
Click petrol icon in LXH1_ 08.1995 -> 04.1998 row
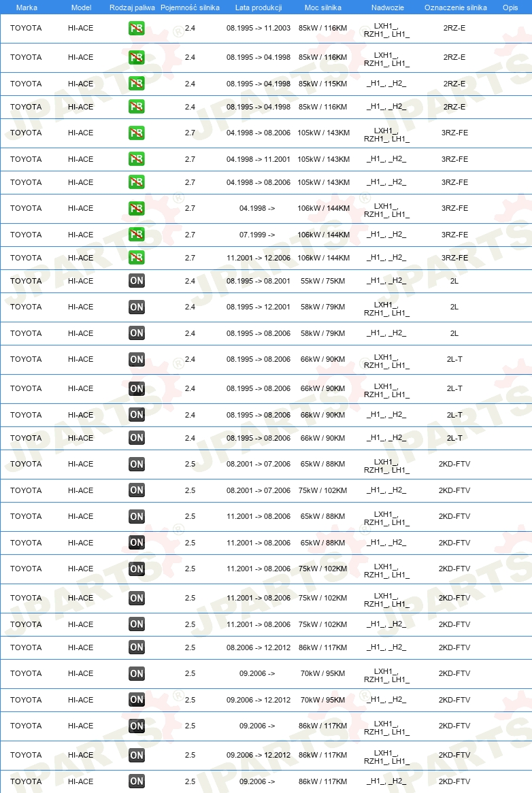137,58
